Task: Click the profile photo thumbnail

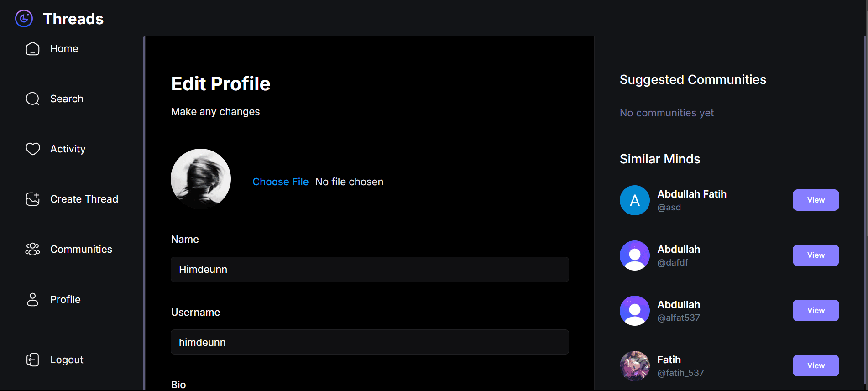Action: [x=201, y=178]
